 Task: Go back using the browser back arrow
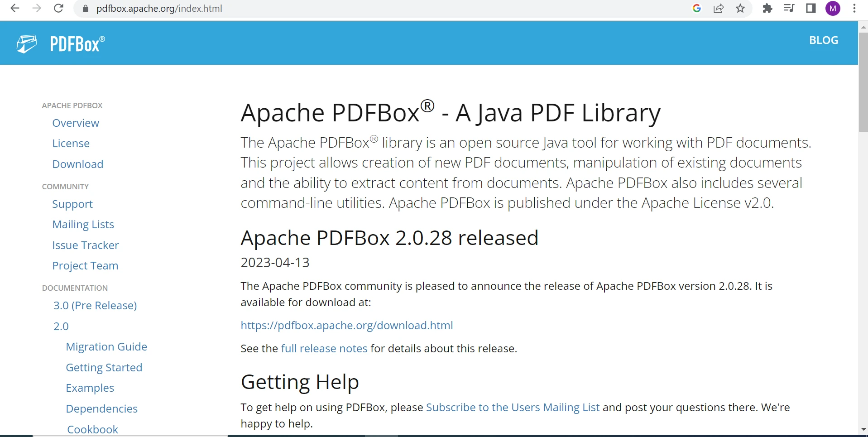(15, 8)
